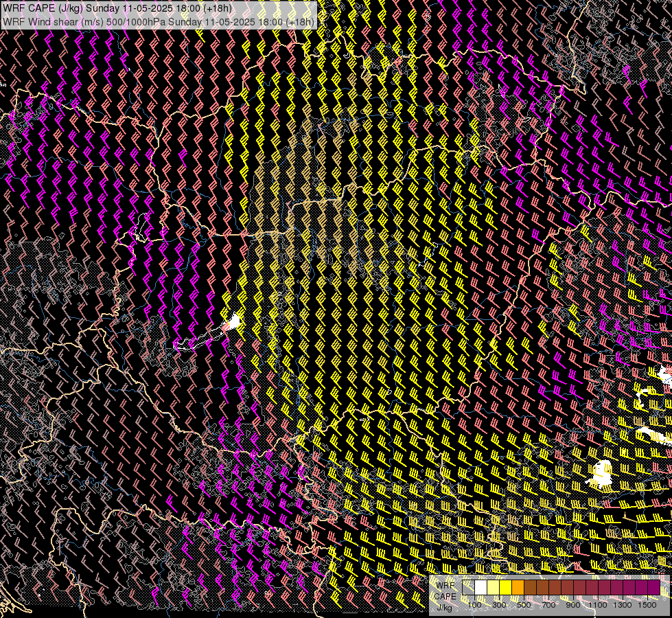The width and height of the screenshot is (672, 618).
Task: Select the gray first CAPE legend swatch
Action: pyautogui.click(x=468, y=587)
